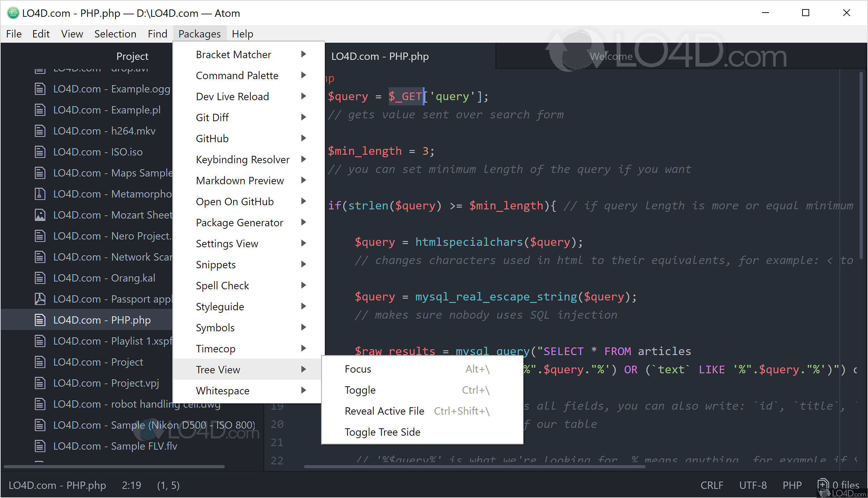868x498 pixels.
Task: Click the Project header of tree panel
Action: coord(132,56)
